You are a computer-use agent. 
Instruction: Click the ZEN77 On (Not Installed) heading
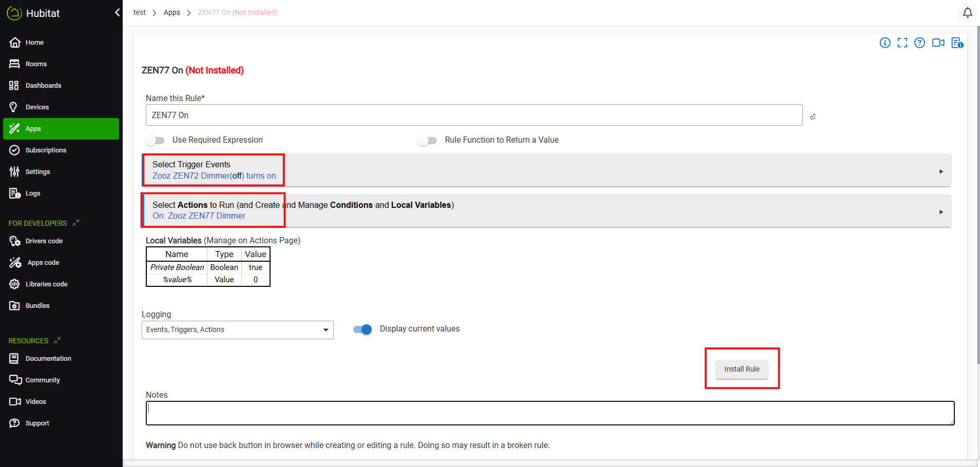pos(193,70)
